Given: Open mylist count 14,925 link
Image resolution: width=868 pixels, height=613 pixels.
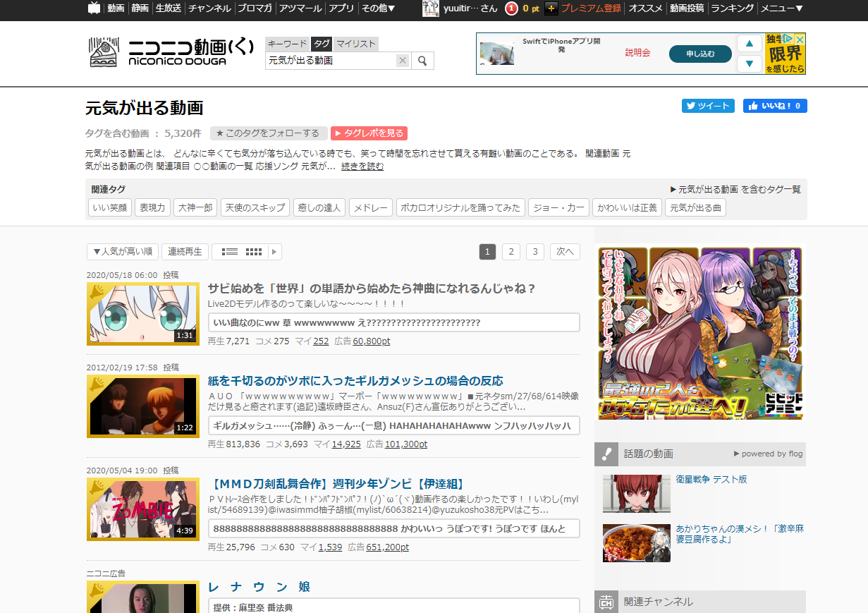Looking at the screenshot, I should click(x=346, y=444).
